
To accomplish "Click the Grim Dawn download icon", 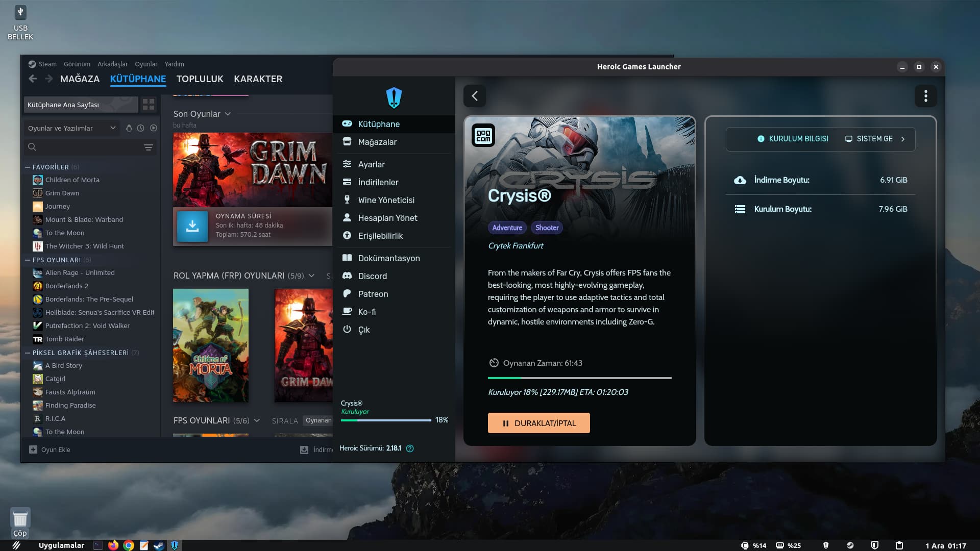I will (x=192, y=226).
